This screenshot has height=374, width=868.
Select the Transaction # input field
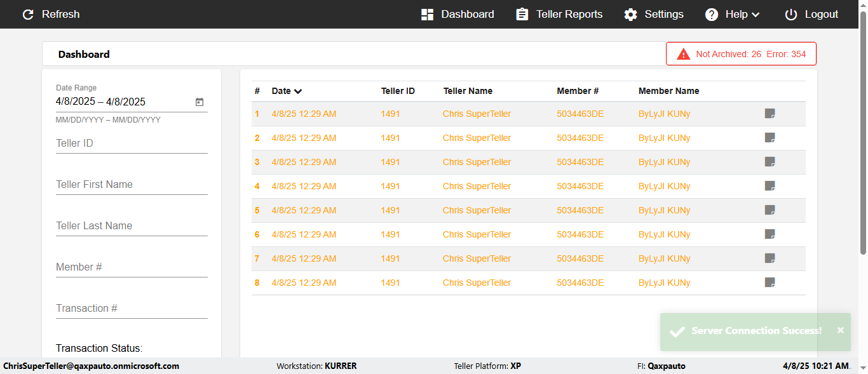[132, 309]
